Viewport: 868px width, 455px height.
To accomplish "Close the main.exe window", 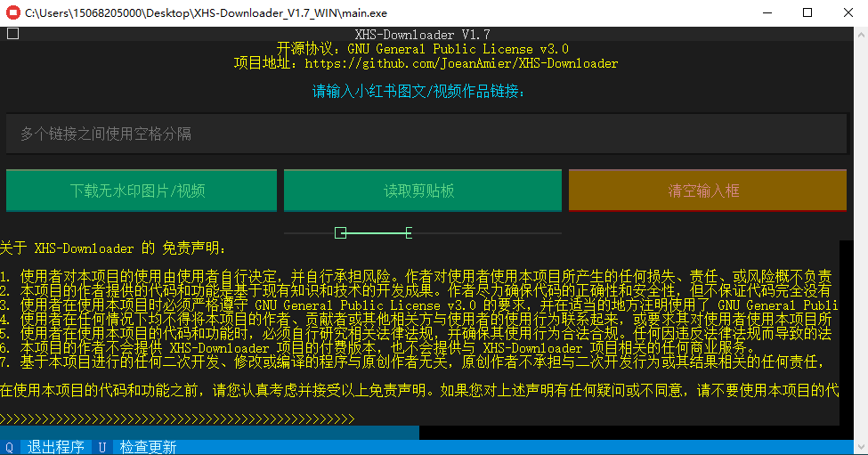I will coord(848,13).
